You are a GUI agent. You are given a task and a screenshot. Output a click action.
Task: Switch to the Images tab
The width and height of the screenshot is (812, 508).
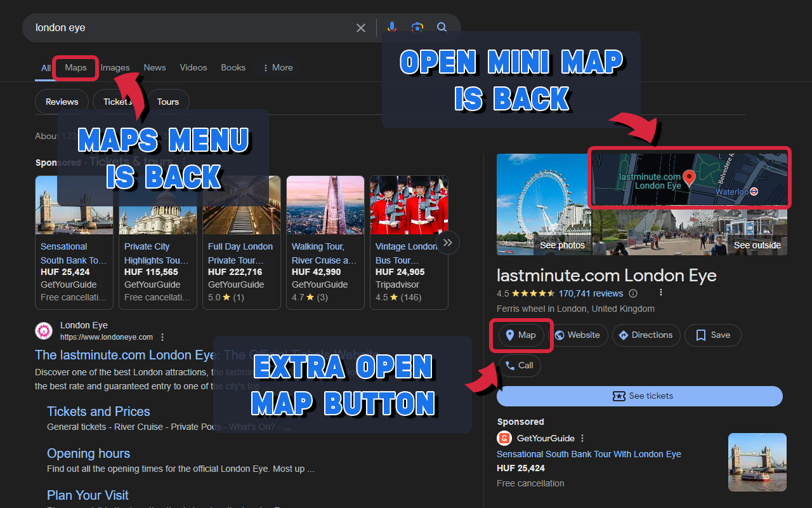point(115,67)
